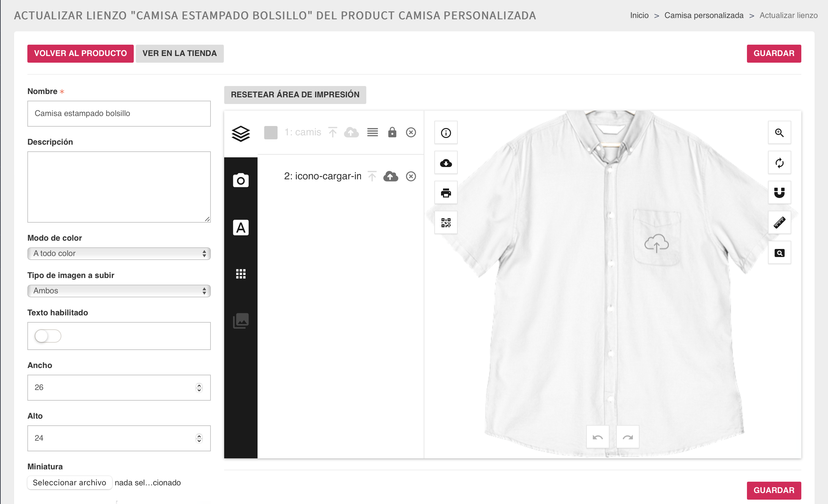Click the Alto stepper arrows
Image resolution: width=828 pixels, height=504 pixels.
coord(199,439)
